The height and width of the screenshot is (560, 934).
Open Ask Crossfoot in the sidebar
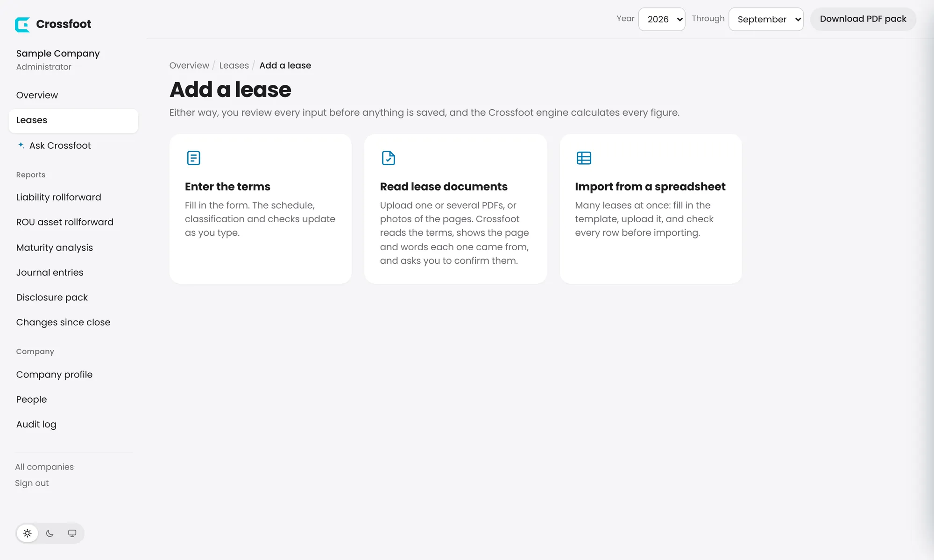pos(73,146)
